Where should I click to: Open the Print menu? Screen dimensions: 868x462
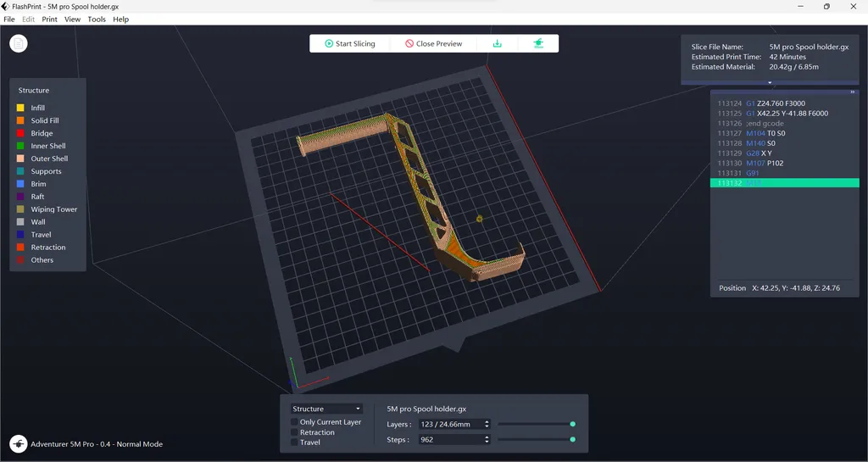point(50,19)
